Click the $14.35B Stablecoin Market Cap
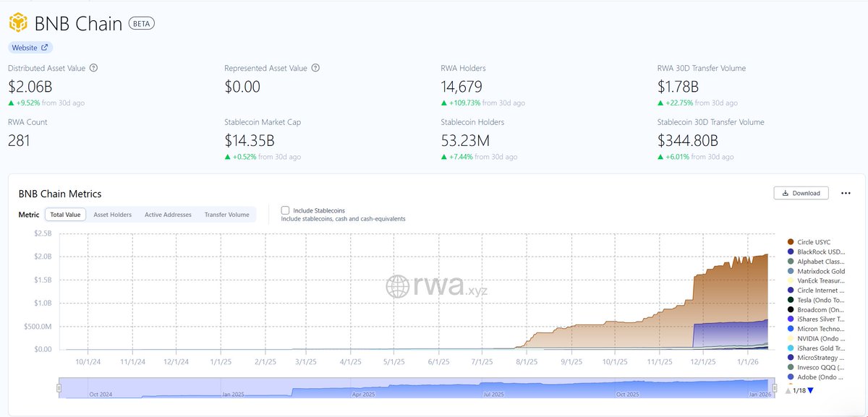This screenshot has width=868, height=417. pyautogui.click(x=251, y=140)
